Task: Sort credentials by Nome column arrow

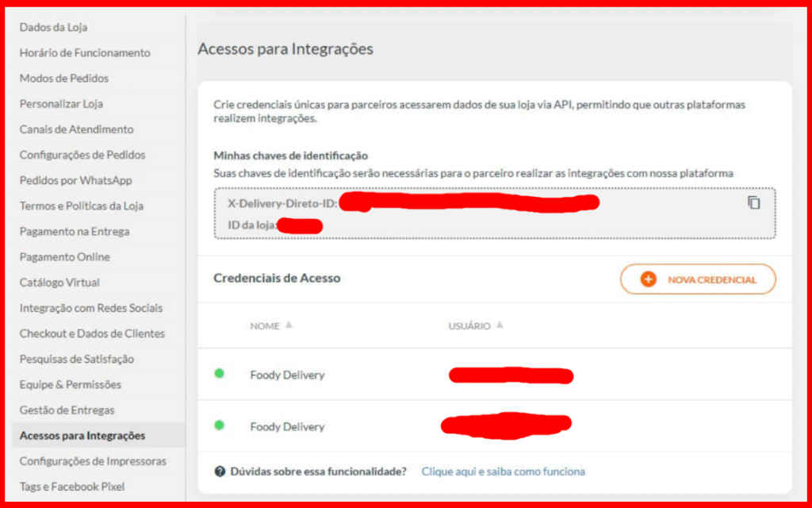Action: click(x=289, y=325)
